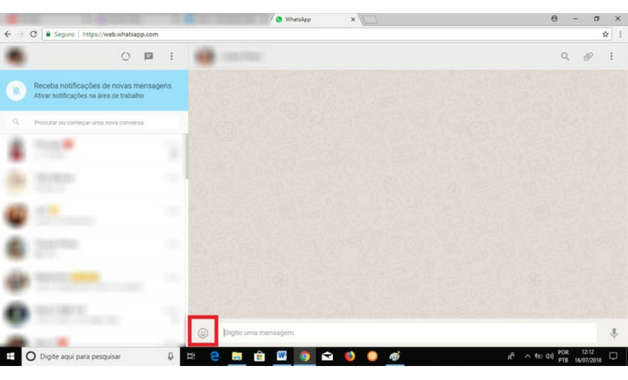
Task: Open the Action Center notifications icon
Action: coord(613,356)
